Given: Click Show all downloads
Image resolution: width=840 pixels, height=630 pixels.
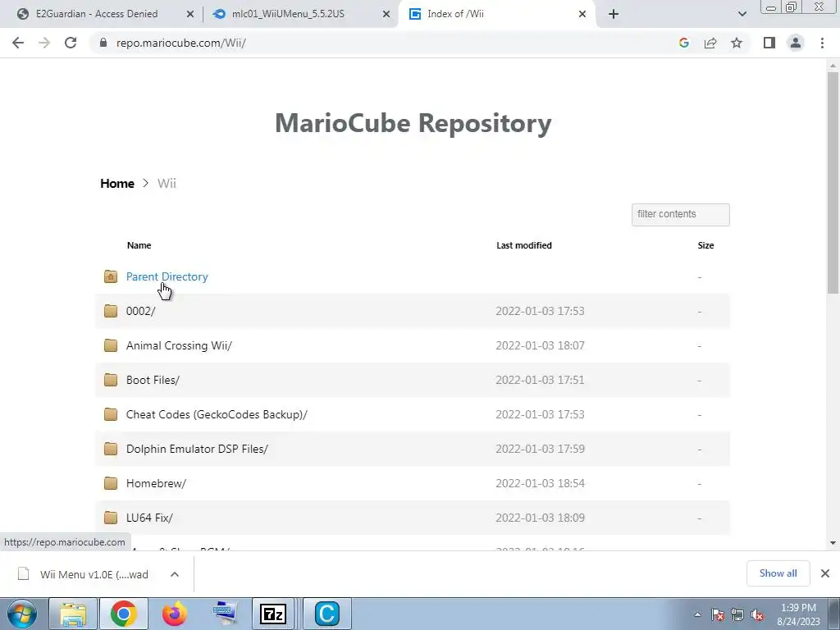Looking at the screenshot, I should tap(778, 573).
